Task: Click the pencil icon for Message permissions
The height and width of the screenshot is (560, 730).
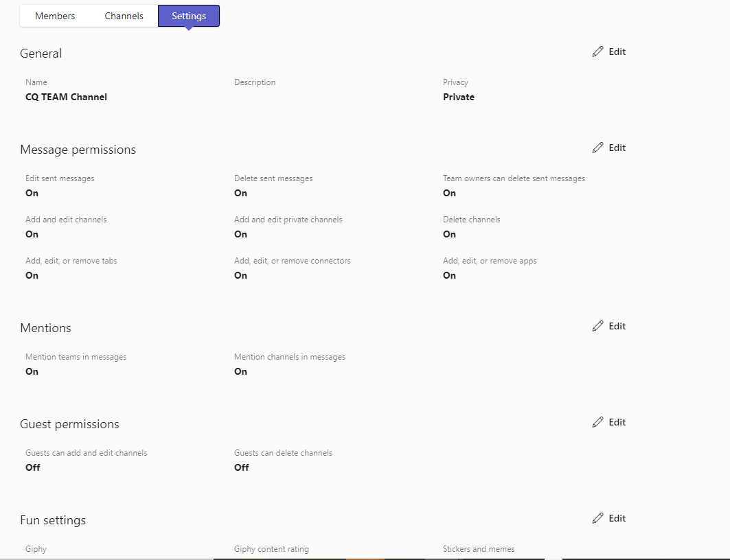Action: (598, 147)
